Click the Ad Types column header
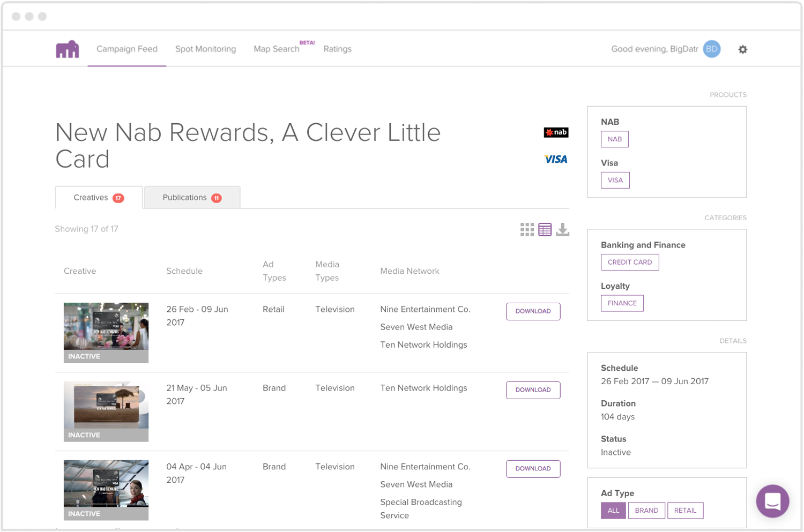This screenshot has width=804, height=532. tap(274, 271)
